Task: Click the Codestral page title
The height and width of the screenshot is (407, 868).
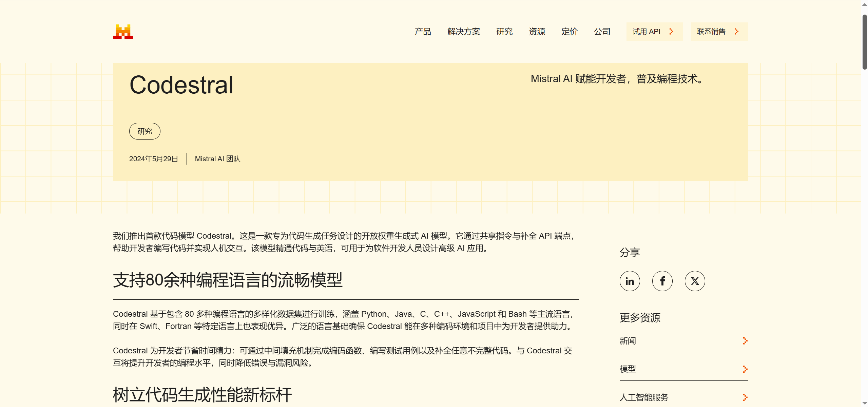Action: click(x=181, y=85)
